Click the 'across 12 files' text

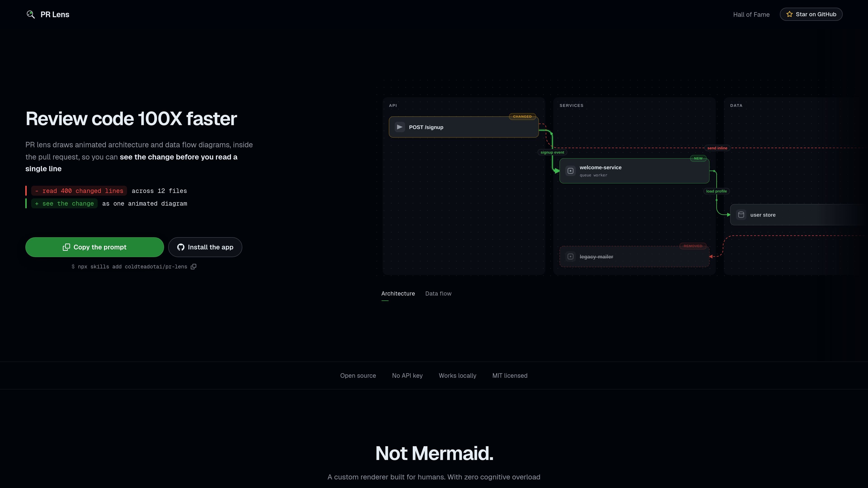click(x=159, y=191)
